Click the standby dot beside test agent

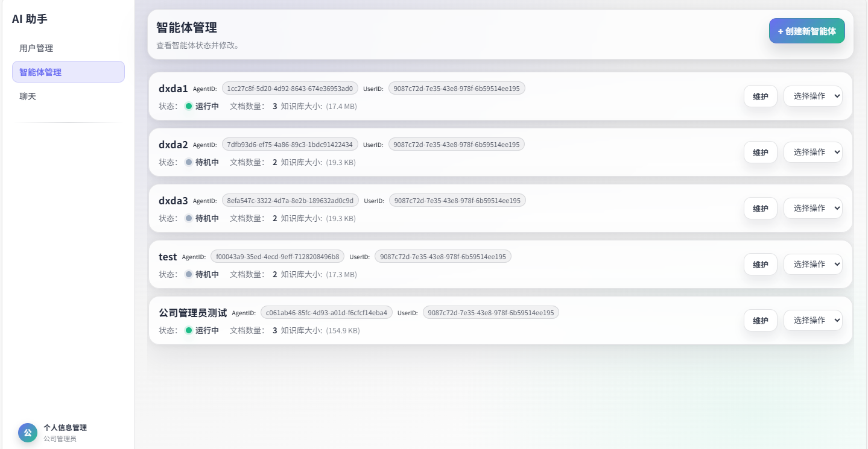[x=188, y=274]
